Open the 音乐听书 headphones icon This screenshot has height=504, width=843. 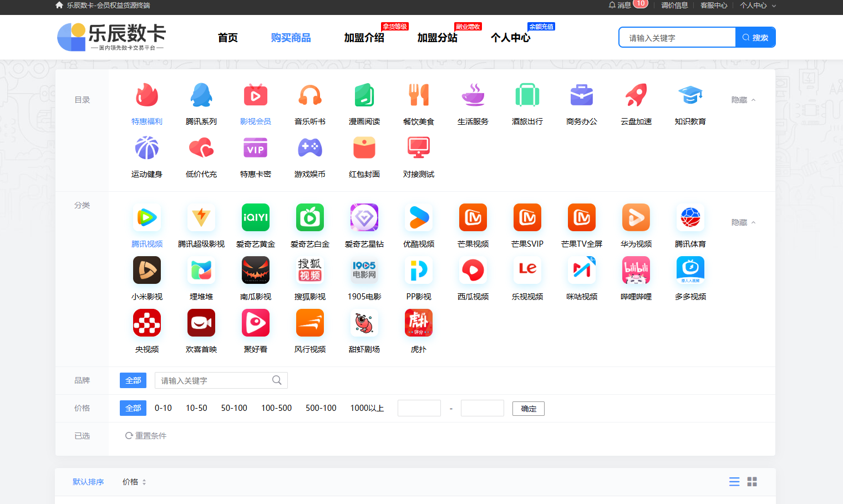pos(310,95)
